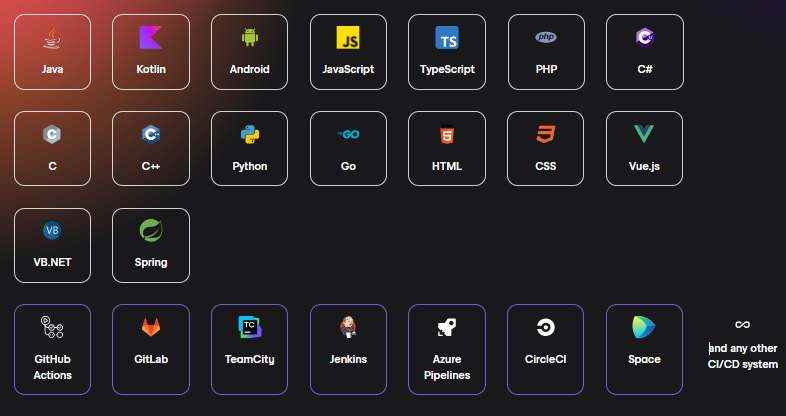This screenshot has width=786, height=416.
Task: Select the TypeScript label text
Action: (447, 70)
